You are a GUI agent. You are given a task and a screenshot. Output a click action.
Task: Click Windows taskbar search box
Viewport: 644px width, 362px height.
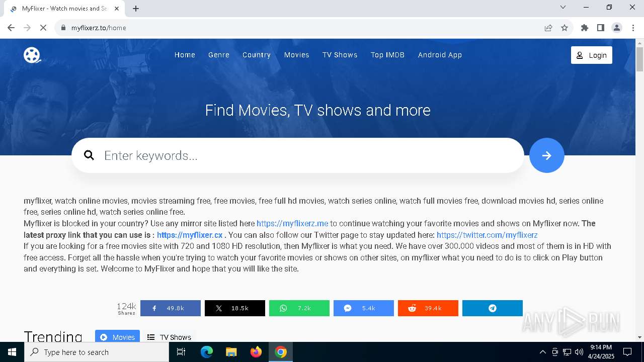pos(97,352)
